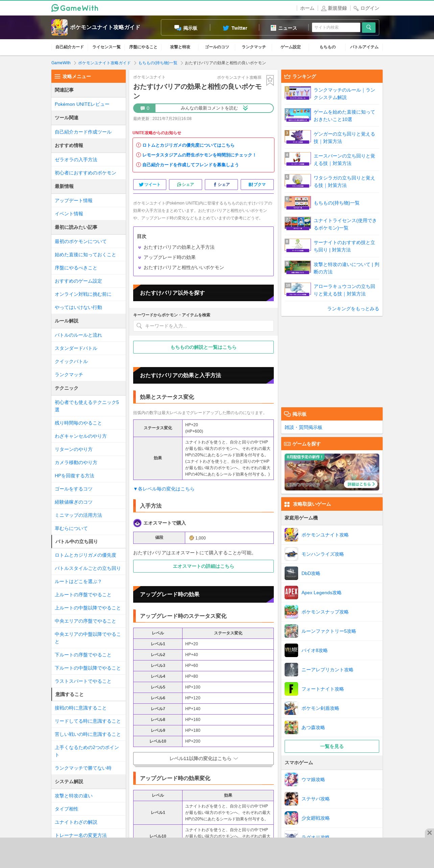Expand レベル11以降の変化はこちら
Screen dimensions: 434x868
tap(203, 758)
